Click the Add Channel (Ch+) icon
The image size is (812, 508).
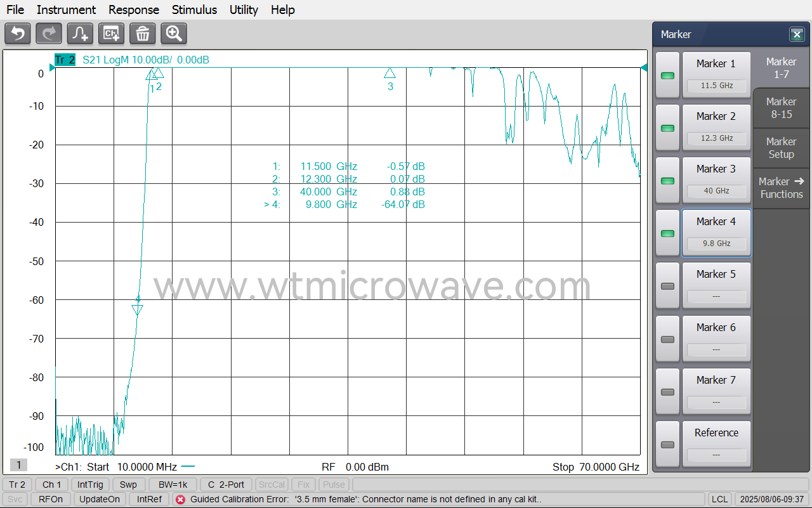point(111,33)
